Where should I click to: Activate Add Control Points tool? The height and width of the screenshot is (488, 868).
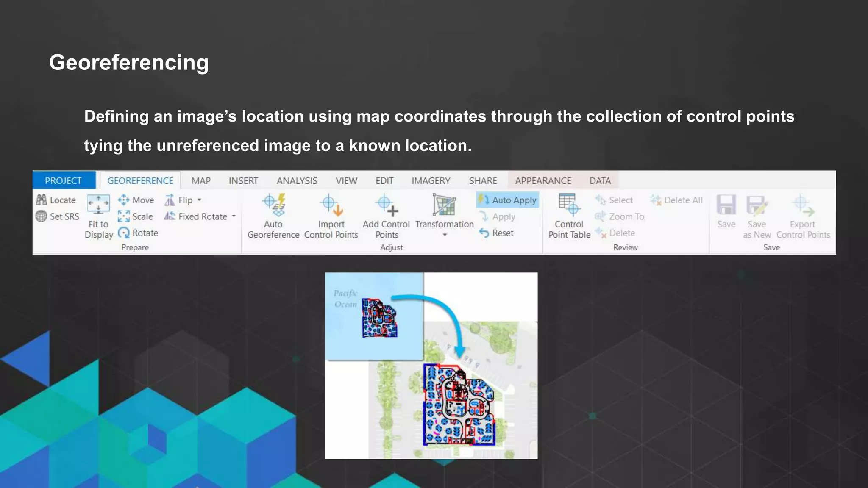coord(386,217)
